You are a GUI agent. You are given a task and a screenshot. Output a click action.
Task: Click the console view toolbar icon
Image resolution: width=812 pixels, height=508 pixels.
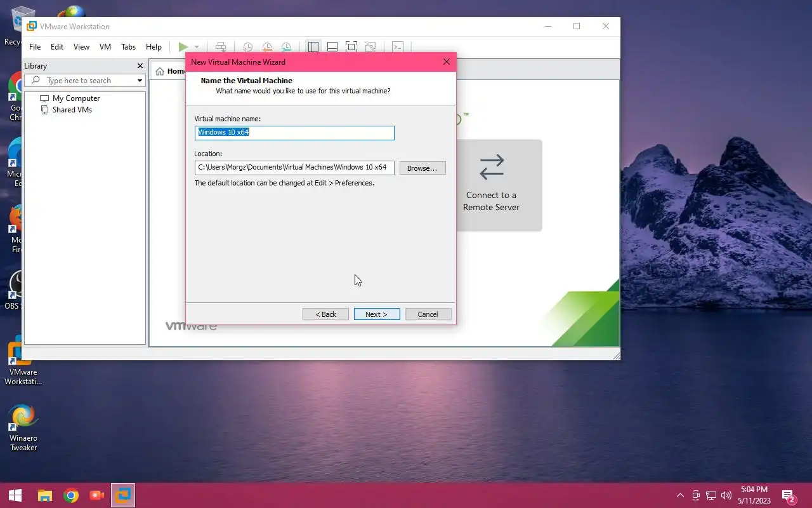[398, 47]
